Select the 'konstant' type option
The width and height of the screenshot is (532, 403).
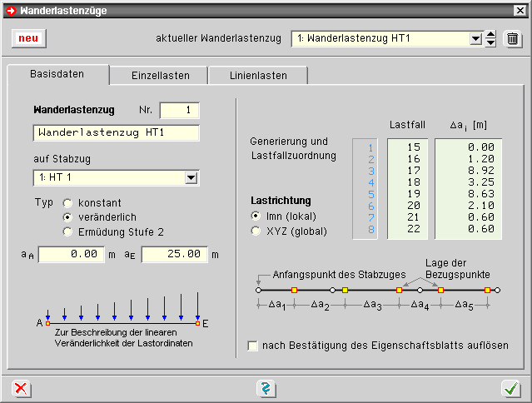pos(67,202)
